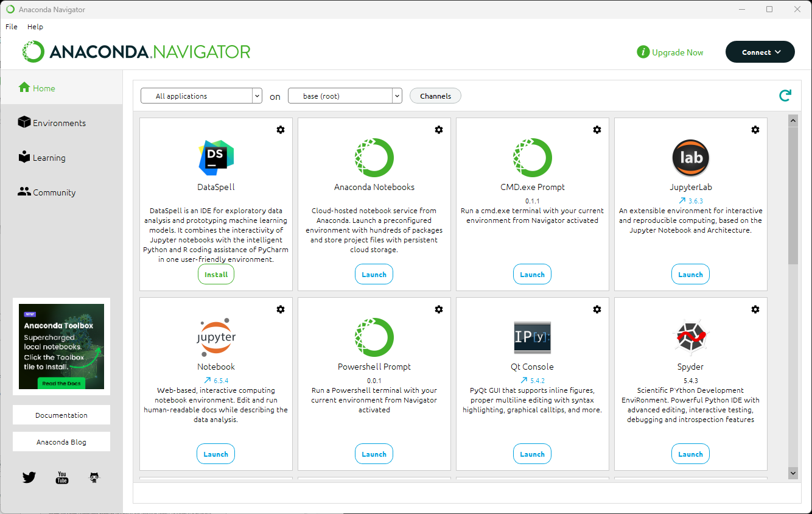Open settings gear on Powershell Prompt tile
This screenshot has width=812, height=514.
(x=439, y=309)
